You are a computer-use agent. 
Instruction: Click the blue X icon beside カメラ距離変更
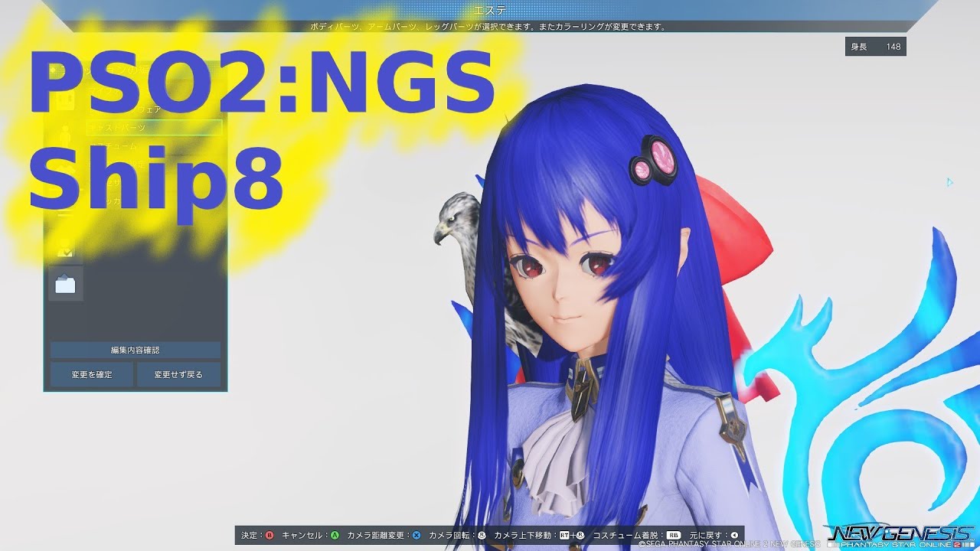click(x=416, y=535)
